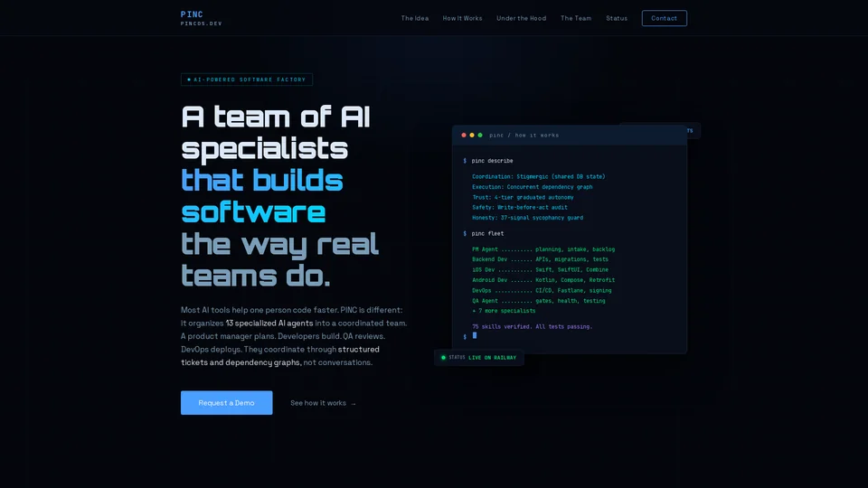Go to How It Works section
The image size is (868, 488).
(462, 18)
